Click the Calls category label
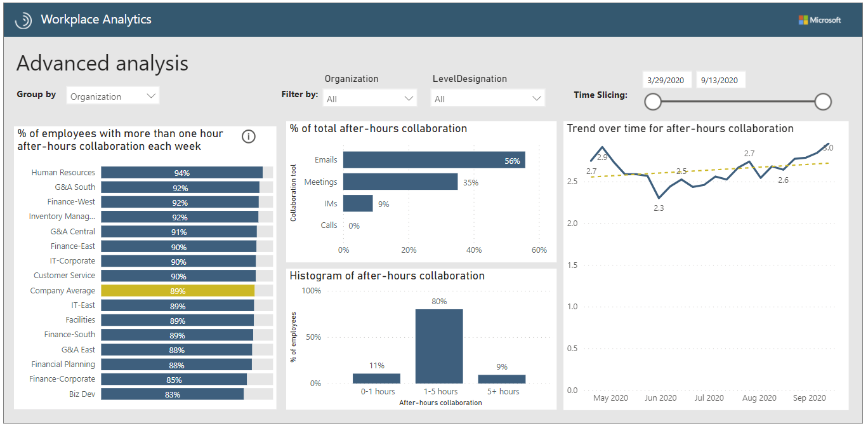Viewport: 868px width, 428px height. point(329,225)
